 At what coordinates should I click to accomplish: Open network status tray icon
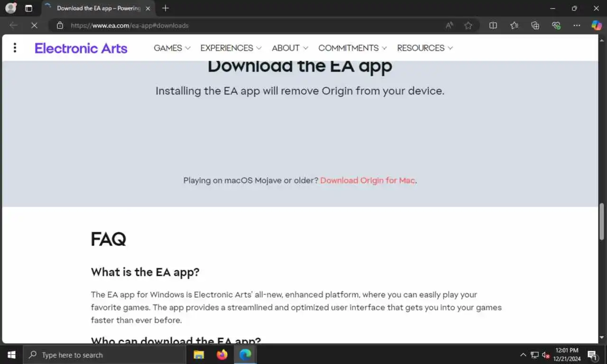(x=534, y=355)
